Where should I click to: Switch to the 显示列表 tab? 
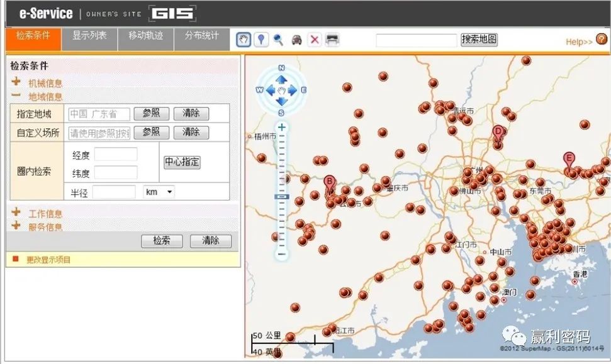(x=89, y=36)
